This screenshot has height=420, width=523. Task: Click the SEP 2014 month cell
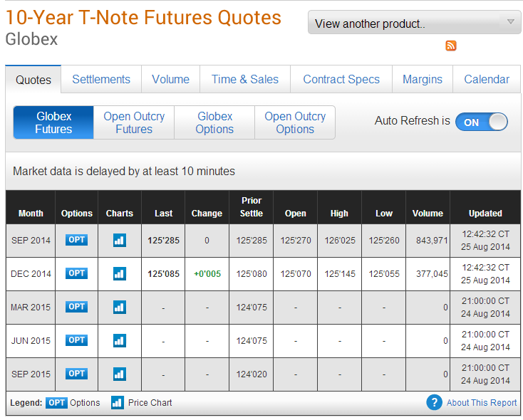point(31,241)
